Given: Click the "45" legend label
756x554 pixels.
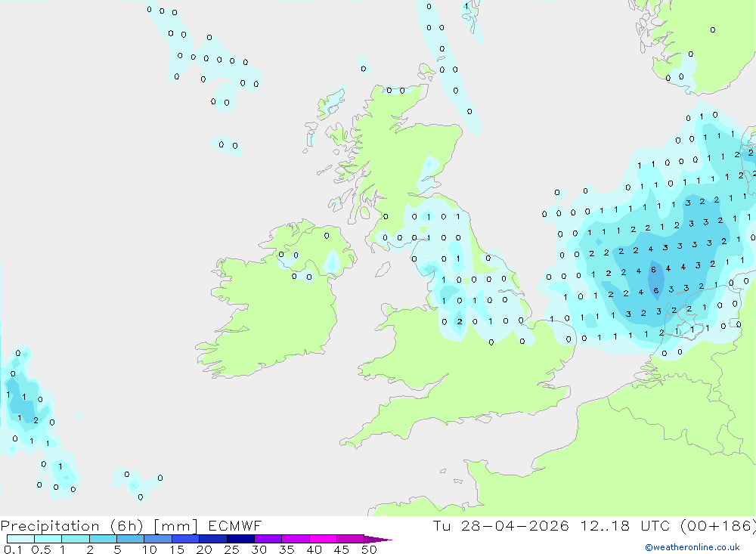Looking at the screenshot, I should pyautogui.click(x=342, y=549).
